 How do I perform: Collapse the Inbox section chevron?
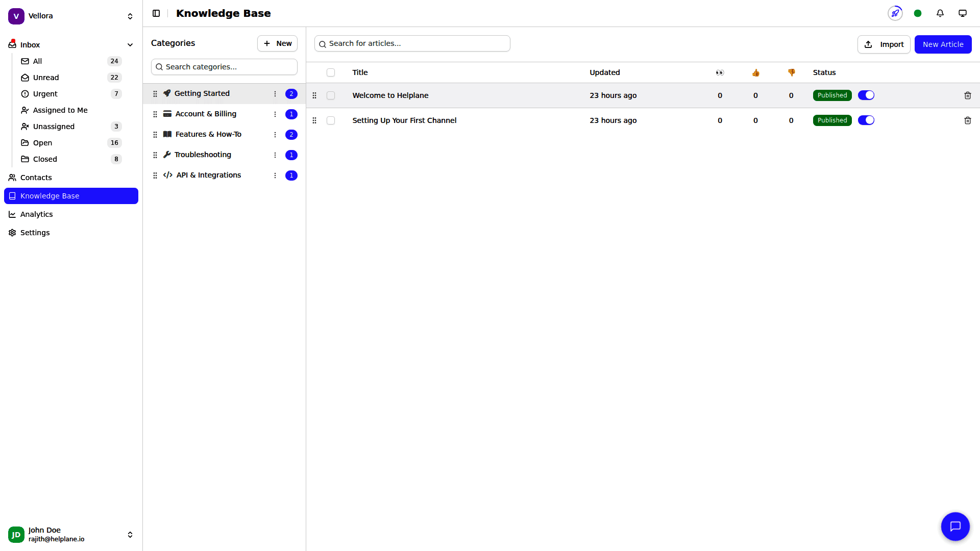tap(130, 45)
